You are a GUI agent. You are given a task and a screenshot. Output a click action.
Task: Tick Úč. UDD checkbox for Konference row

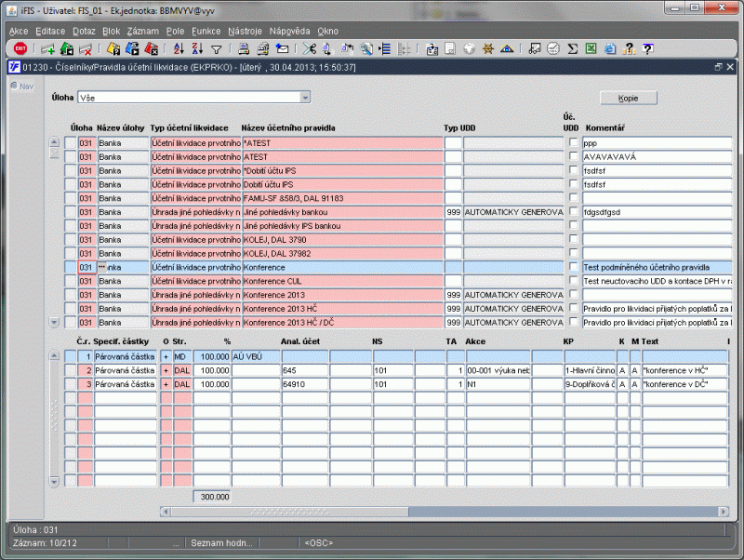pos(573,267)
